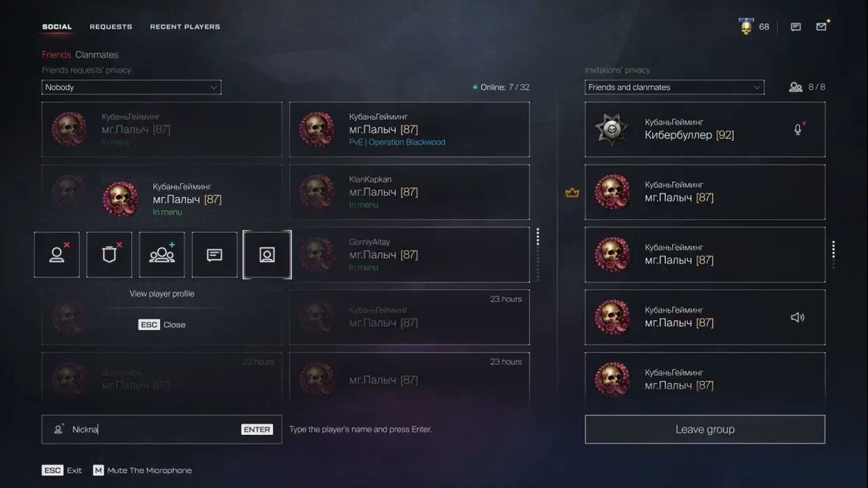Click the nickname search input field

161,429
